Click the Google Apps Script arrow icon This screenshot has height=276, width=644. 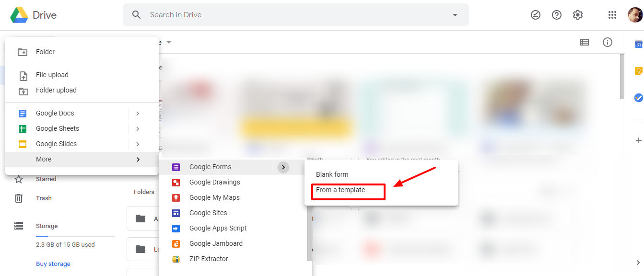(176, 228)
